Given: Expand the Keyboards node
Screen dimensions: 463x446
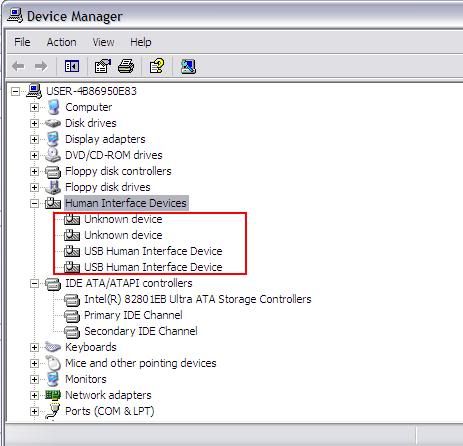Looking at the screenshot, I should (34, 347).
